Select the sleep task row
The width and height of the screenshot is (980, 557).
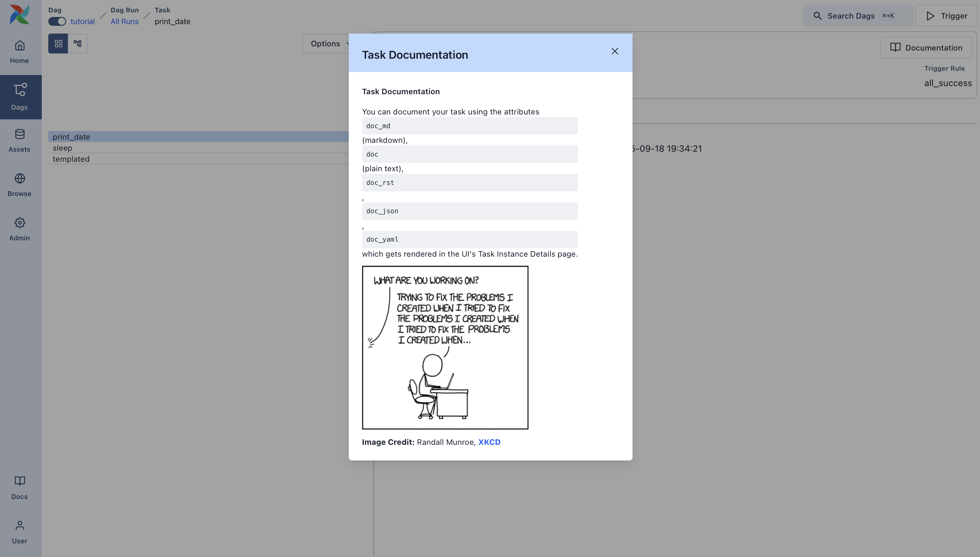[x=62, y=148]
